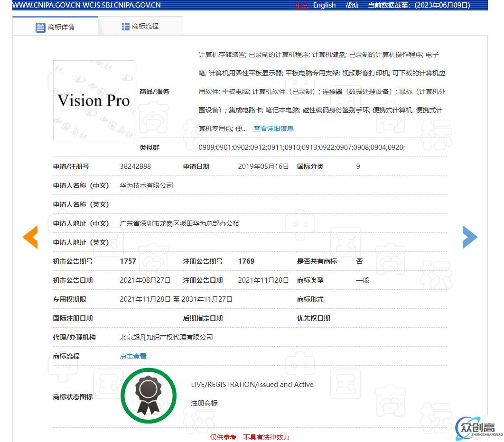
Task: Click the 商标流程 list icon
Action: click(x=126, y=27)
